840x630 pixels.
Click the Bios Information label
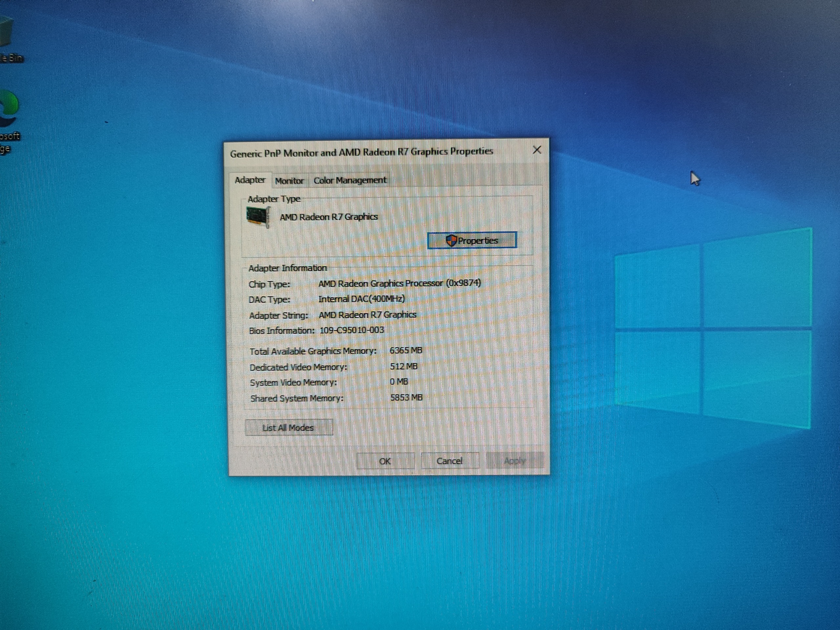[282, 331]
